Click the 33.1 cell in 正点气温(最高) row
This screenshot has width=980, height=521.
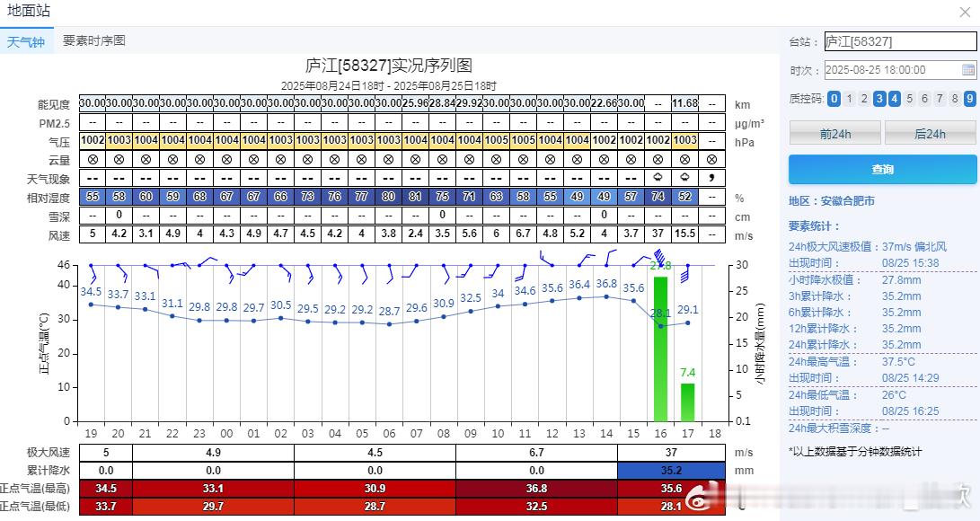(213, 489)
